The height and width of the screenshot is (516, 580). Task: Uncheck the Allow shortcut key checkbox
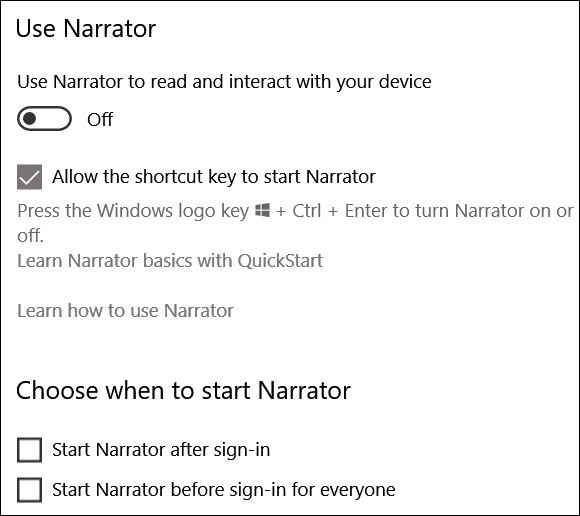[x=29, y=177]
